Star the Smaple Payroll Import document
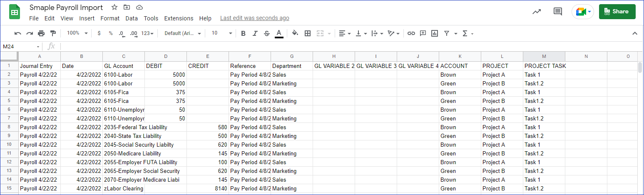This screenshot has height=195, width=644. (x=114, y=7)
